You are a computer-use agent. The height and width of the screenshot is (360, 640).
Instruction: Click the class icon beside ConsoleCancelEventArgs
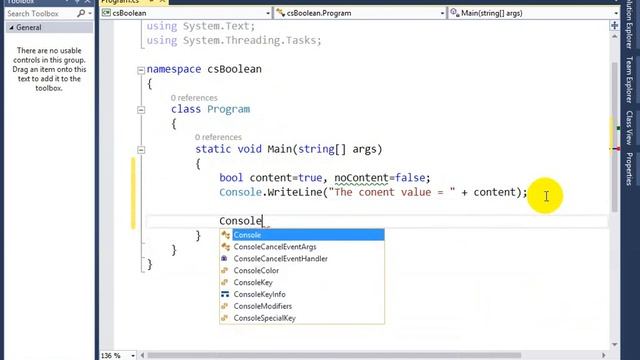tap(225, 247)
